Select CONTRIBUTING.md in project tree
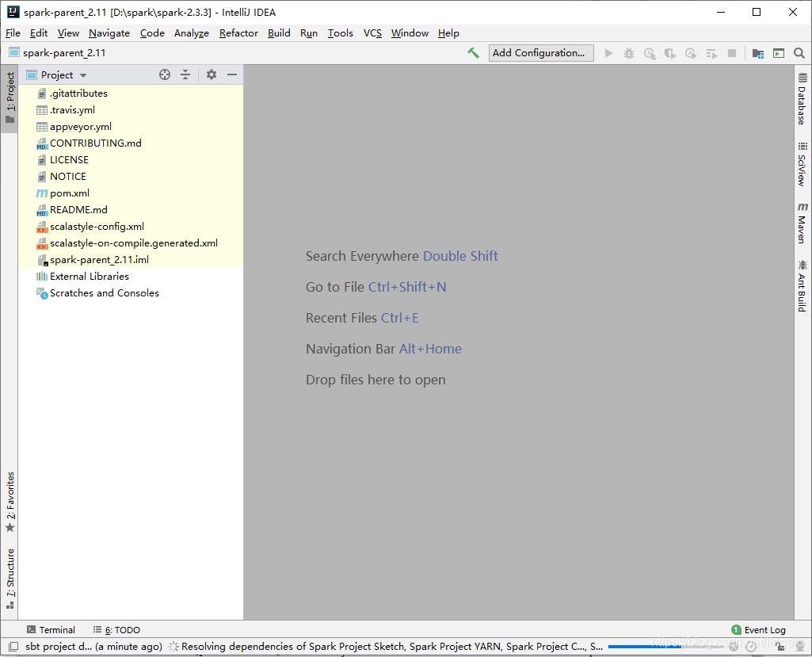812x657 pixels. (x=131, y=143)
